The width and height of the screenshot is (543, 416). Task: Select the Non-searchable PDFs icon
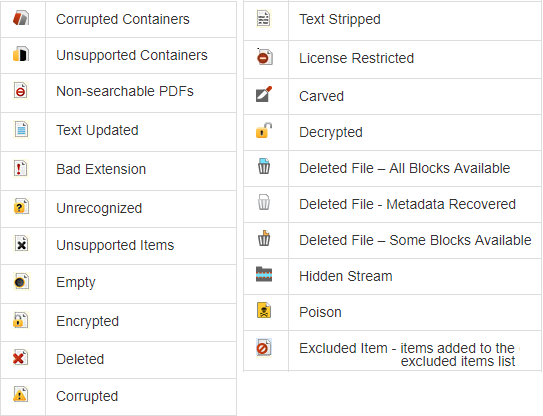(x=21, y=91)
